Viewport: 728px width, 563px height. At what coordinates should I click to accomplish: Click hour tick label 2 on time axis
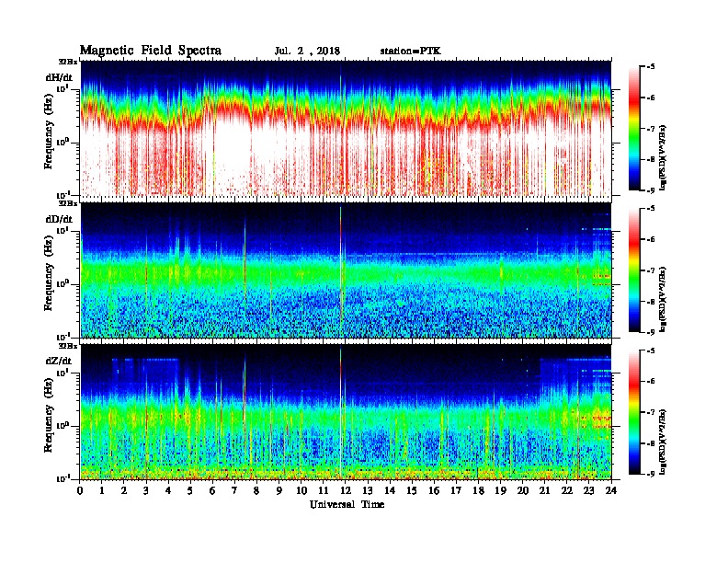tap(124, 490)
